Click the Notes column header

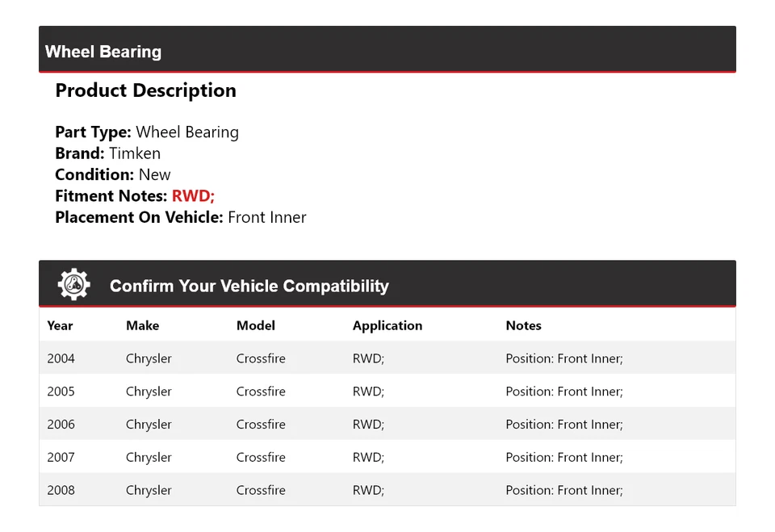point(523,325)
